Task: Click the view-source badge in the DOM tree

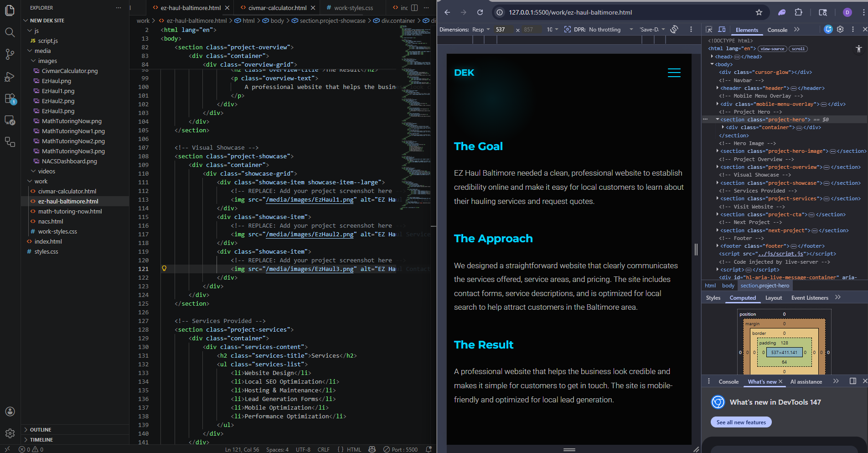Action: [772, 49]
